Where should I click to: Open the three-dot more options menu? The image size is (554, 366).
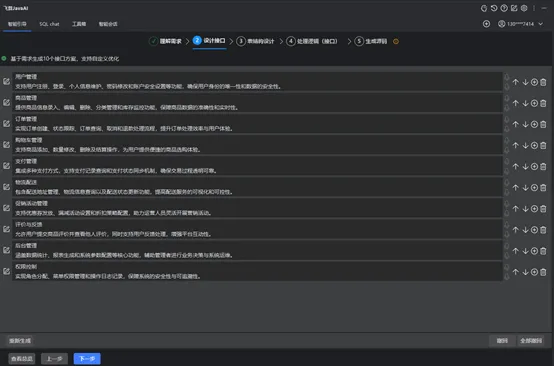click(x=534, y=8)
